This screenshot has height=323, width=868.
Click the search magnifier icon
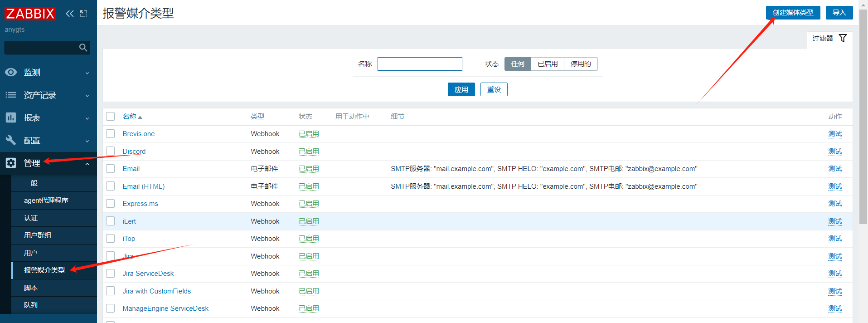pyautogui.click(x=83, y=48)
